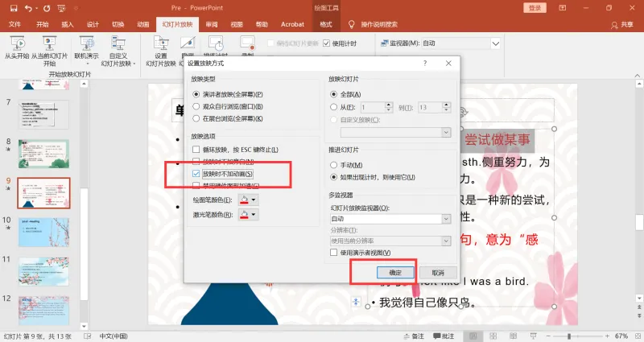This screenshot has height=342, width=644.
Task: Select 观众自行浏览(窗口) radio option
Action: coord(196,106)
